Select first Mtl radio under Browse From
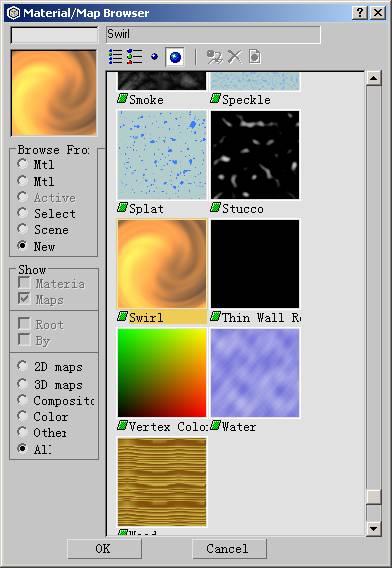392x568 pixels. click(22, 164)
